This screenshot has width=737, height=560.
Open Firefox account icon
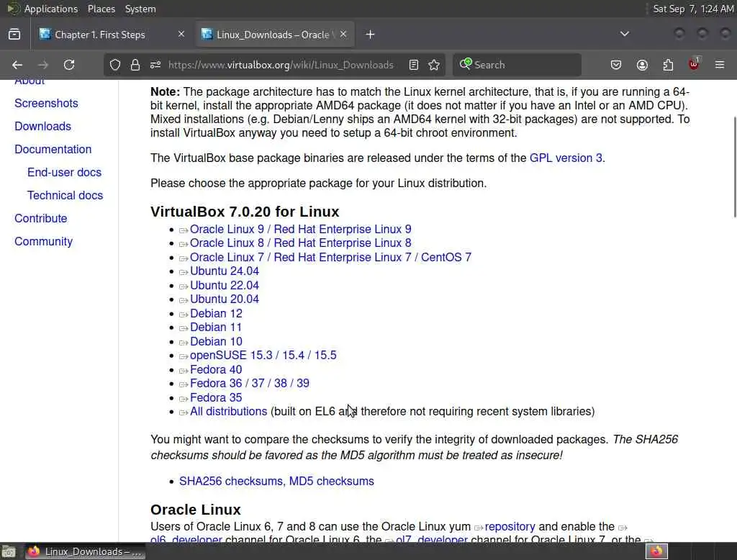pyautogui.click(x=642, y=65)
